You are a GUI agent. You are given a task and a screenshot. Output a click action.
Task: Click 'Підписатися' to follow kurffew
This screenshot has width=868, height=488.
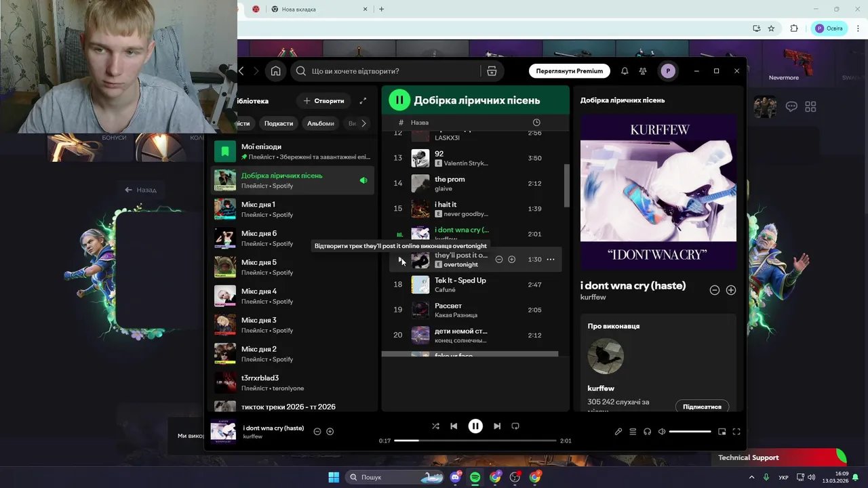pyautogui.click(x=702, y=406)
